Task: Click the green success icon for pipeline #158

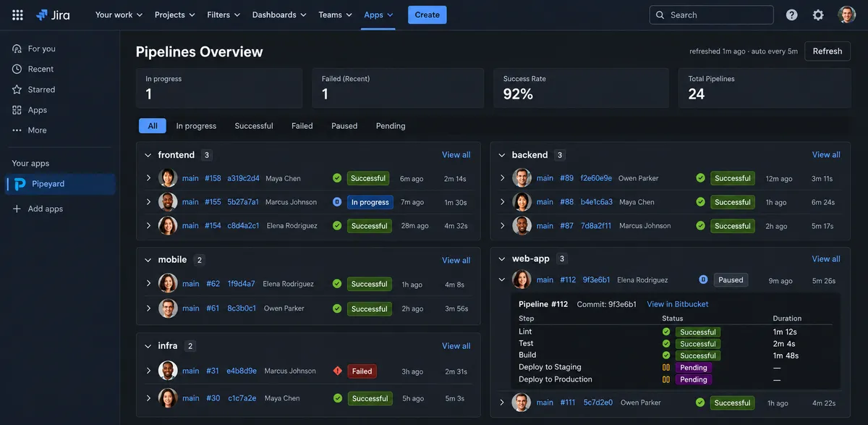Action: pyautogui.click(x=337, y=178)
